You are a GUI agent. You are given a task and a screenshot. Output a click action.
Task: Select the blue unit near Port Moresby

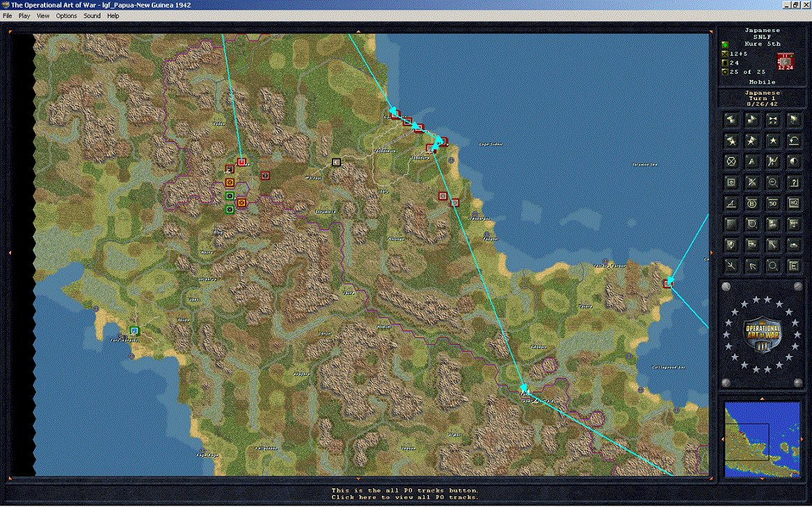click(135, 330)
